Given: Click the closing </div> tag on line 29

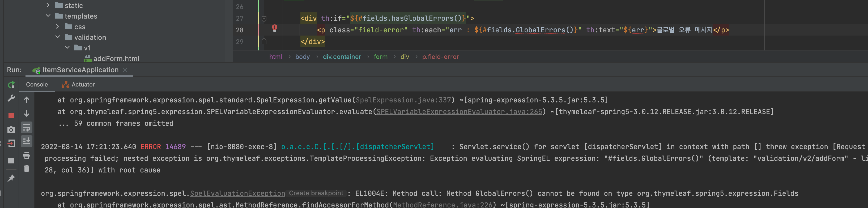Looking at the screenshot, I should tap(312, 42).
